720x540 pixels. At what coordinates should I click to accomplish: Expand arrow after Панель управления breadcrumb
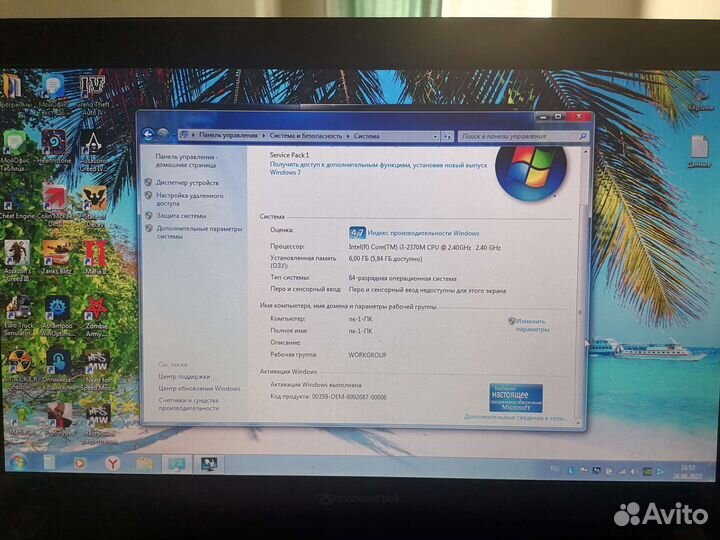(x=264, y=135)
